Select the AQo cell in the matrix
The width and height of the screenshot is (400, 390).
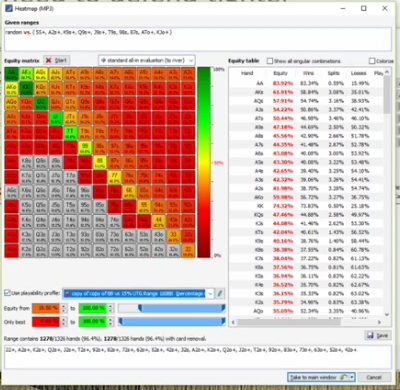pos(11,104)
